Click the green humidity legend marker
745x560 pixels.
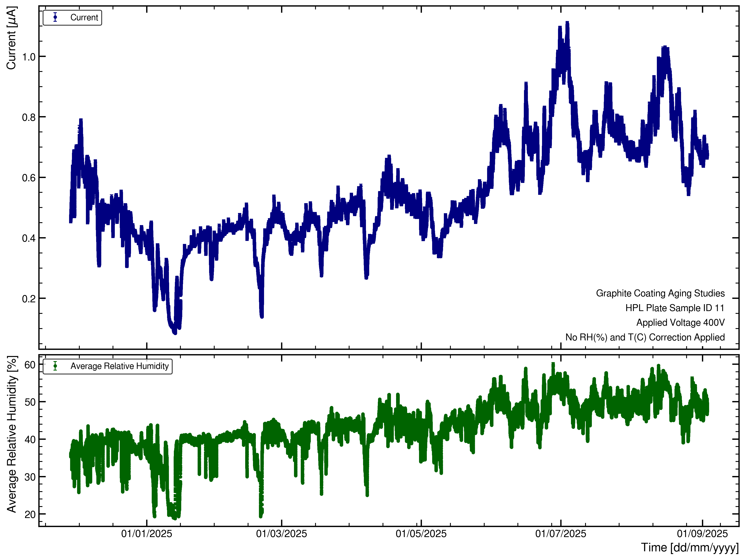pos(55,366)
